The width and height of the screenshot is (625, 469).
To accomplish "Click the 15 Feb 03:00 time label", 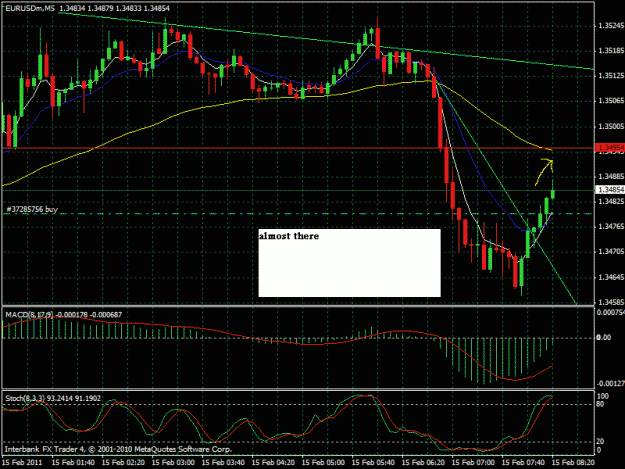I will (x=173, y=462).
